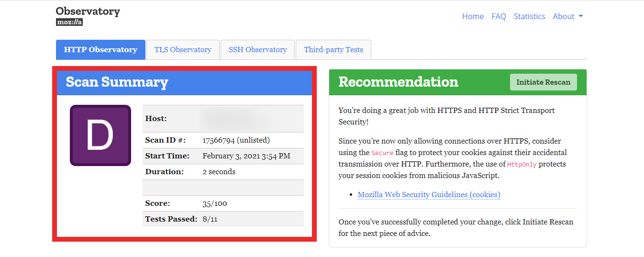Click the purple D grade badge
This screenshot has width=644, height=257.
[100, 135]
